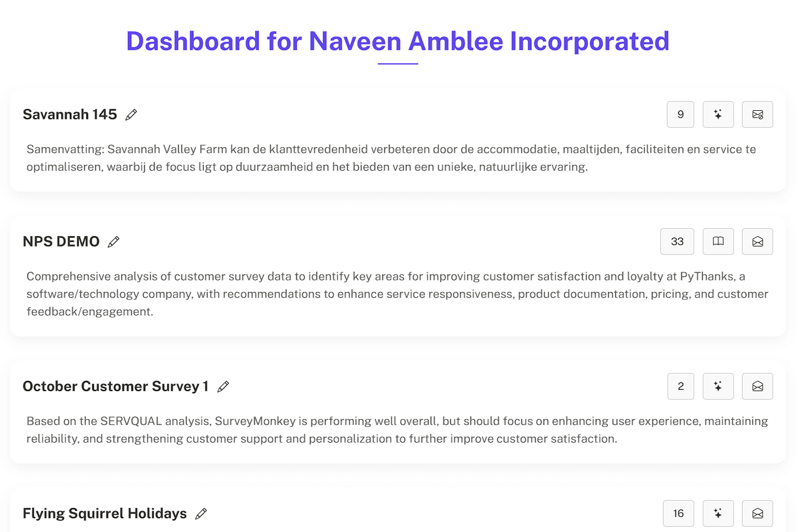Click pencil icon next to Flying Squirrel Holidays
This screenshot has width=798, height=532.
(201, 514)
